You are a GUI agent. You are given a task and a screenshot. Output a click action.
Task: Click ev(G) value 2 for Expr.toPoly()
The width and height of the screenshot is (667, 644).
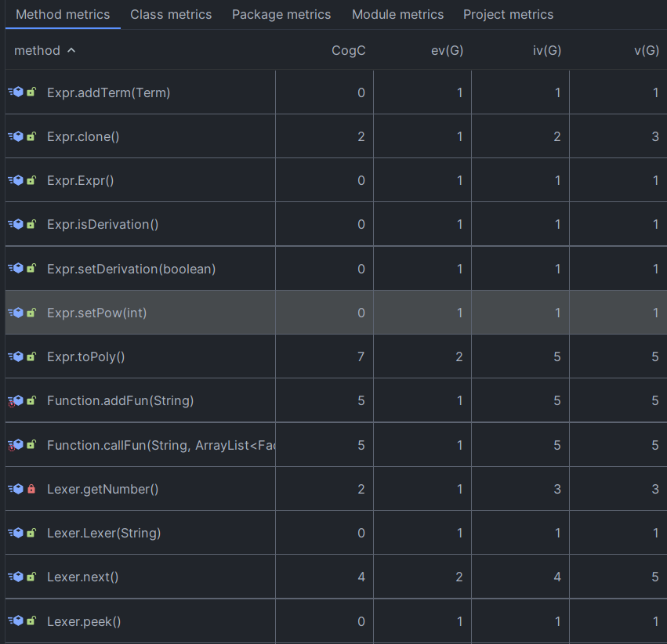click(x=459, y=356)
